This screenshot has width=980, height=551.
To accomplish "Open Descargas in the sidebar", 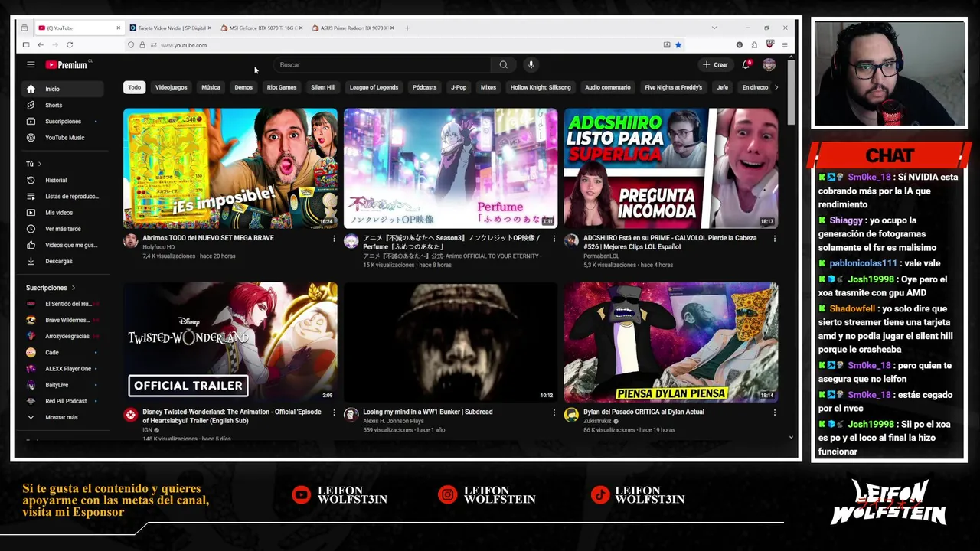I will point(64,261).
